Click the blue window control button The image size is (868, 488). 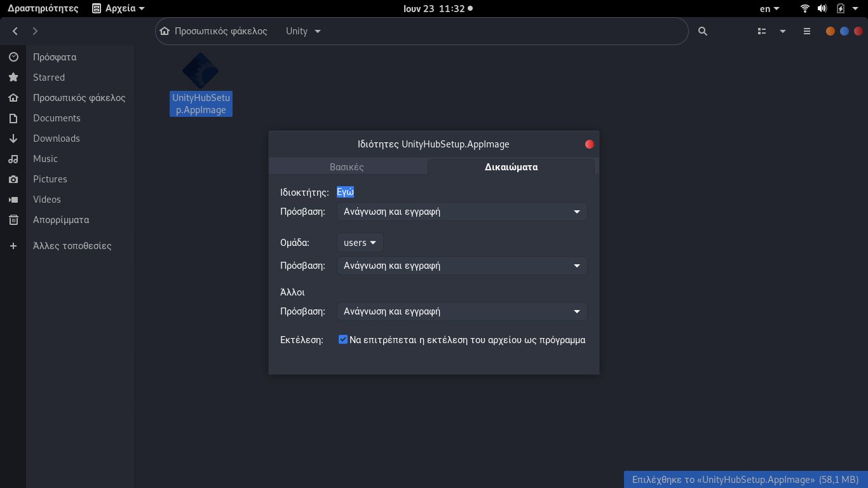pos(844,31)
